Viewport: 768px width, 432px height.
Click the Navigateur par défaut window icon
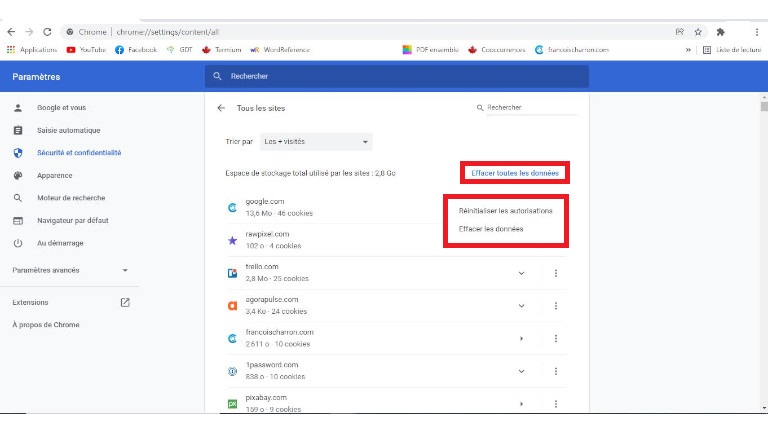pos(18,220)
